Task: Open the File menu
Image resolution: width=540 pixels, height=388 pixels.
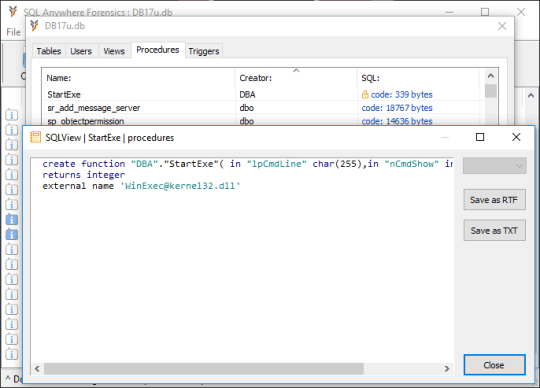Action: (x=13, y=32)
